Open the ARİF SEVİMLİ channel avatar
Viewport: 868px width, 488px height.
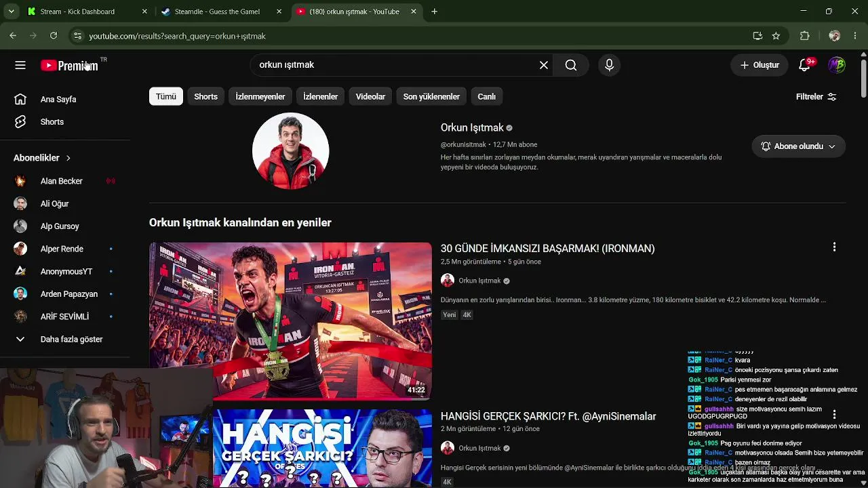click(x=20, y=317)
